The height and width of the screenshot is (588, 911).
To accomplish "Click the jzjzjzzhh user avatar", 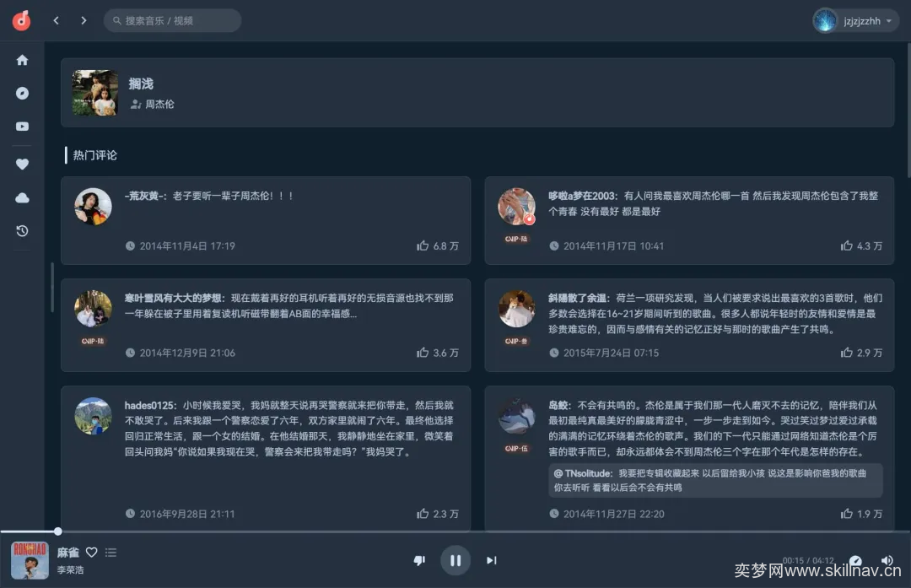I will [824, 21].
